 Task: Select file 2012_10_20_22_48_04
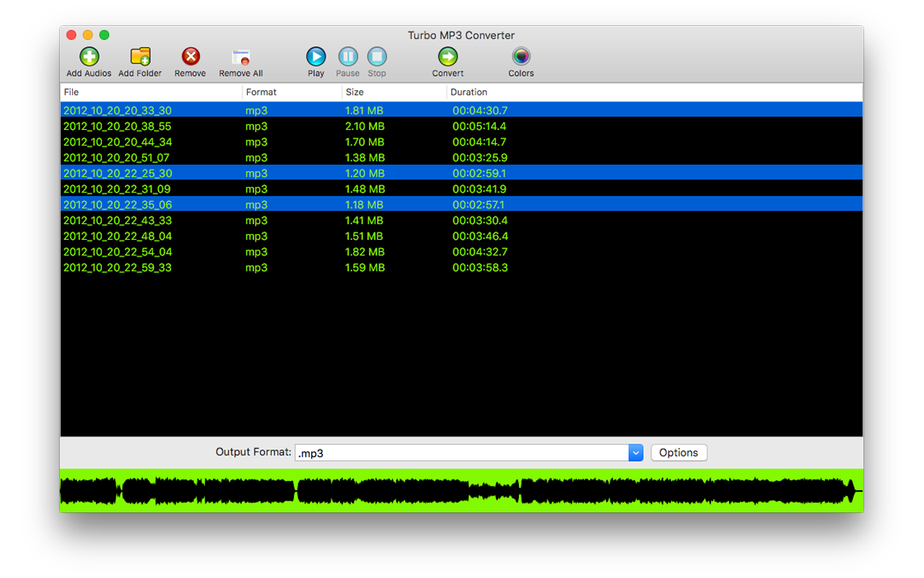118,236
